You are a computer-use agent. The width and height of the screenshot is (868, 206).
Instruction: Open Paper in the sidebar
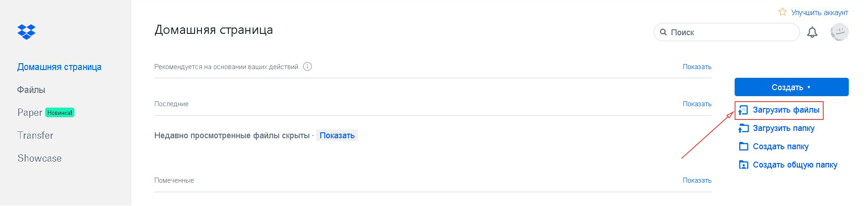[x=30, y=113]
